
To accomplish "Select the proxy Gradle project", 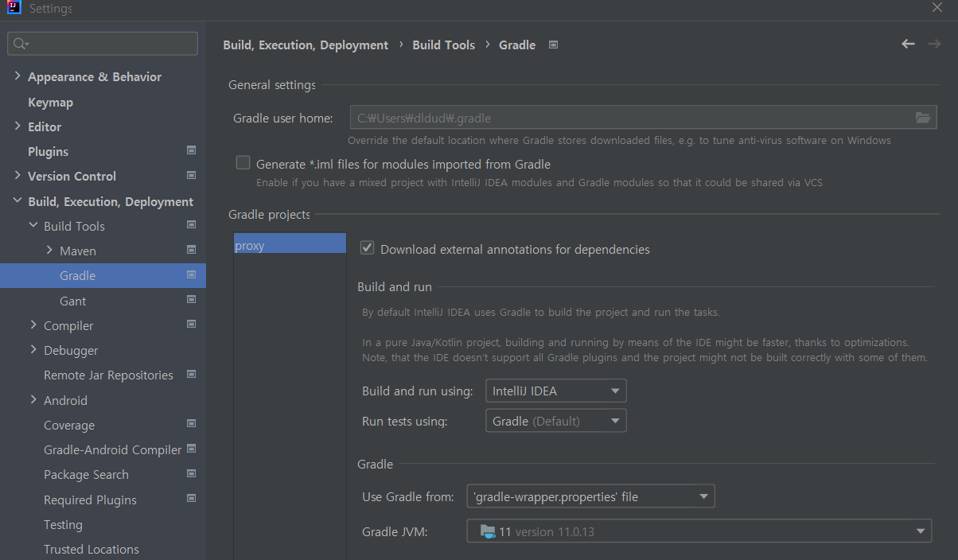I will [x=290, y=245].
